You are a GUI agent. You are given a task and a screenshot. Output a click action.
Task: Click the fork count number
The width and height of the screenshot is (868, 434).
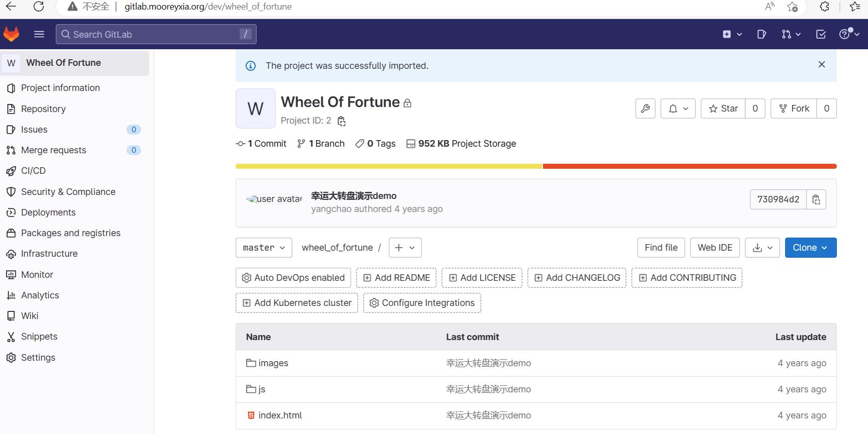coord(826,108)
